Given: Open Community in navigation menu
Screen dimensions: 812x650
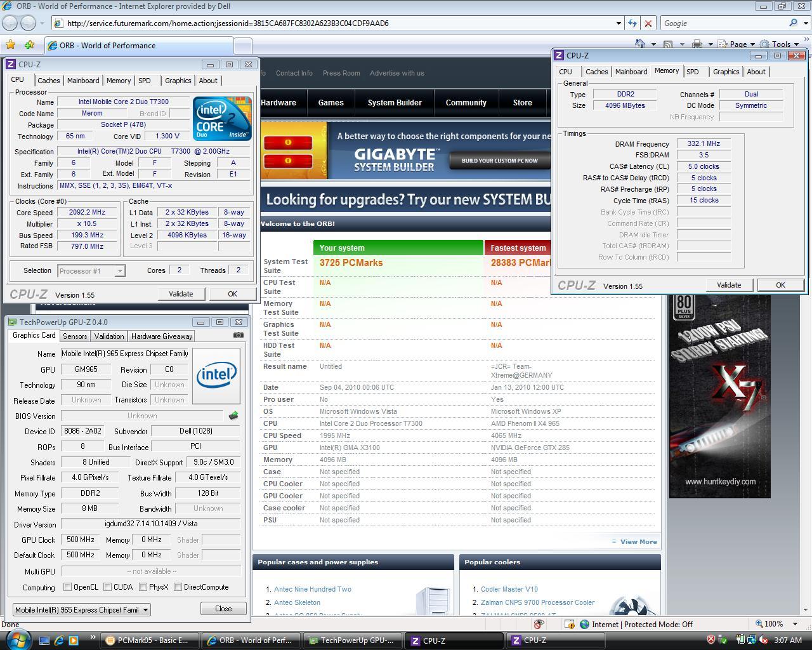Looking at the screenshot, I should (x=466, y=102).
